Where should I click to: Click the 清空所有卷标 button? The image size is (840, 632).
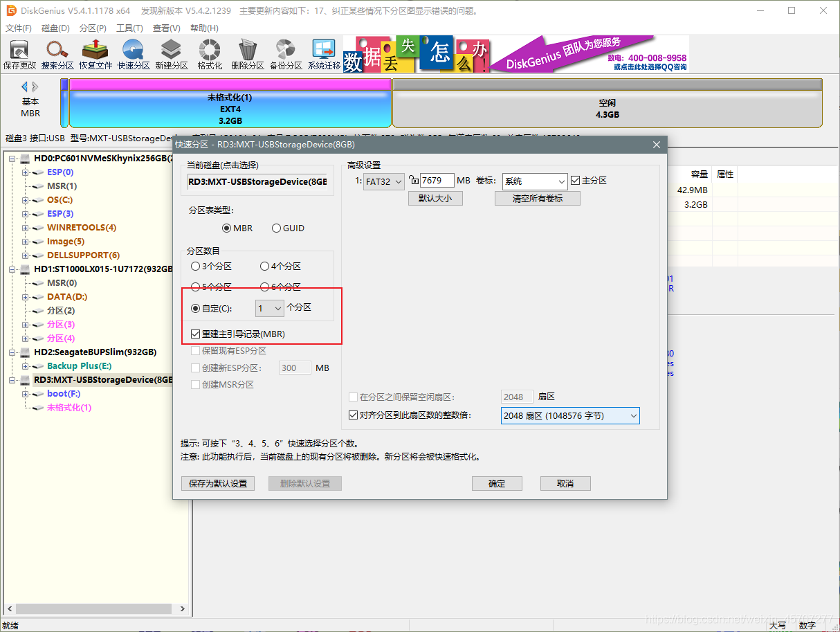538,198
